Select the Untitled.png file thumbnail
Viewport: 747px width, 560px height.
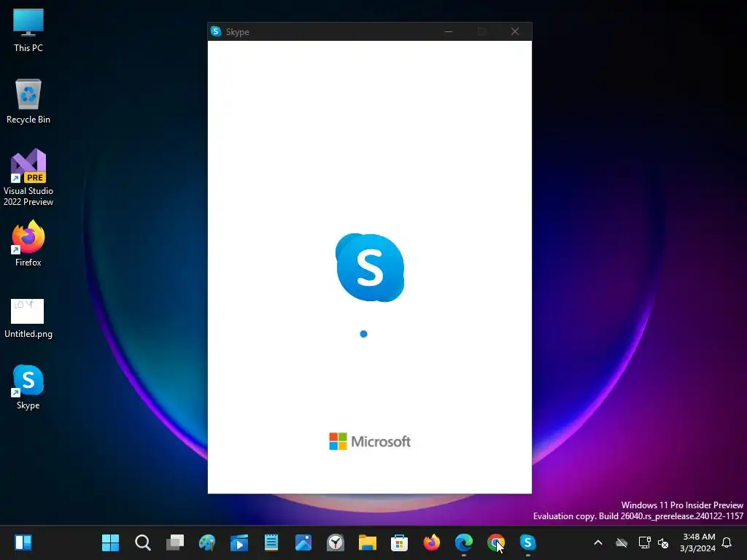[28, 318]
